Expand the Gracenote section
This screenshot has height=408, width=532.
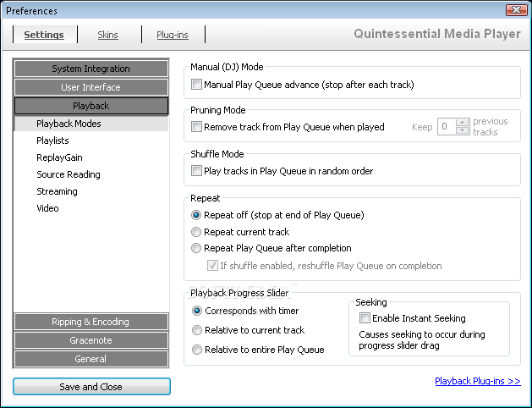[91, 340]
